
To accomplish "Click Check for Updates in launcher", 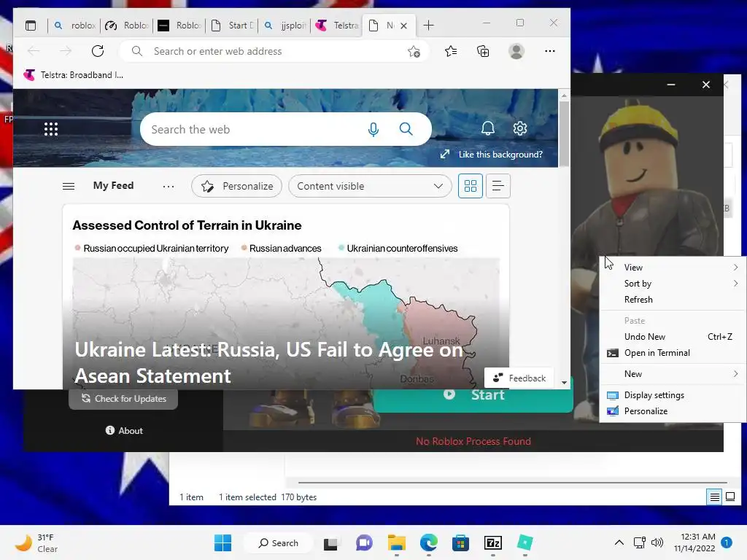I will (123, 399).
